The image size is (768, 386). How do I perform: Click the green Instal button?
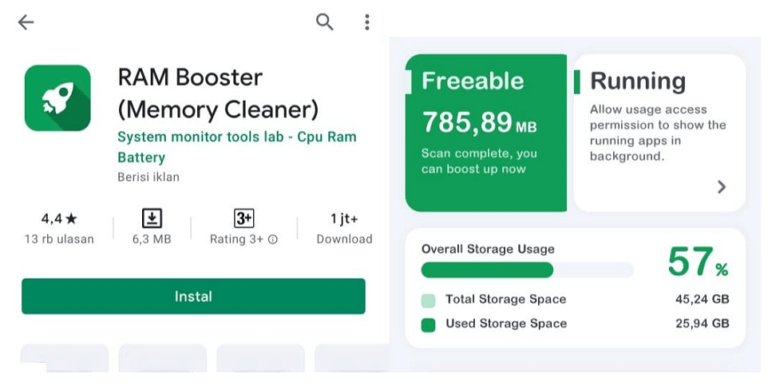tap(193, 296)
